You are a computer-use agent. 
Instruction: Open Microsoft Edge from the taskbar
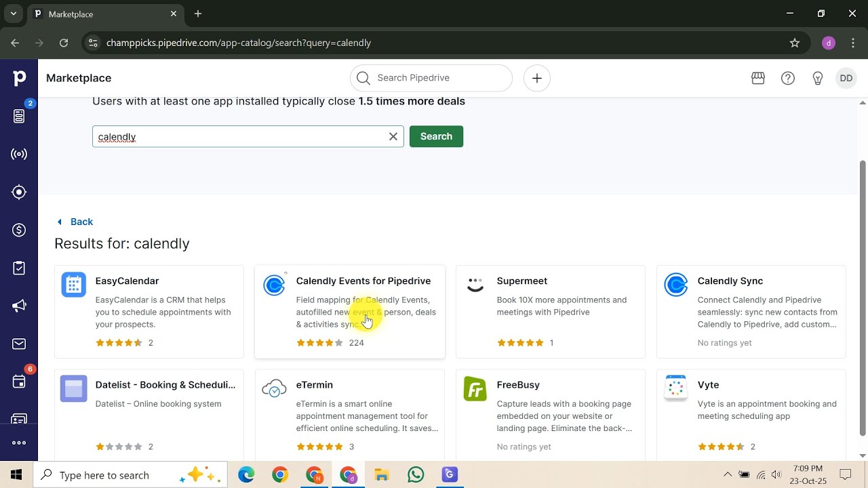246,475
